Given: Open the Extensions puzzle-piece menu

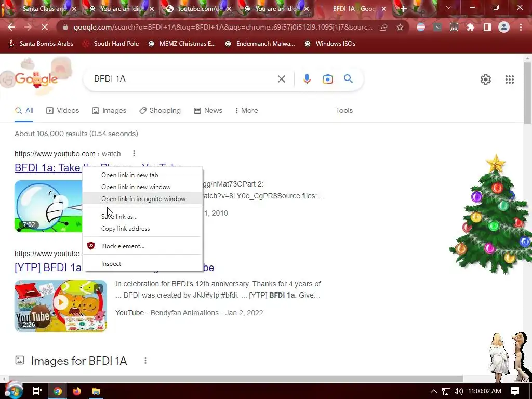Looking at the screenshot, I should 471,27.
